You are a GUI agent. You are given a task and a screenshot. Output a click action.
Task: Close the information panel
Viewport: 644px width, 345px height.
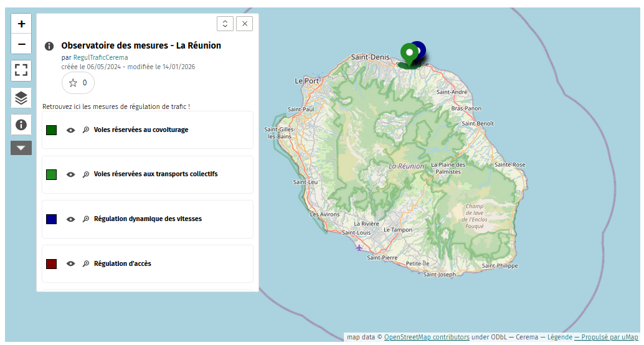coord(244,24)
